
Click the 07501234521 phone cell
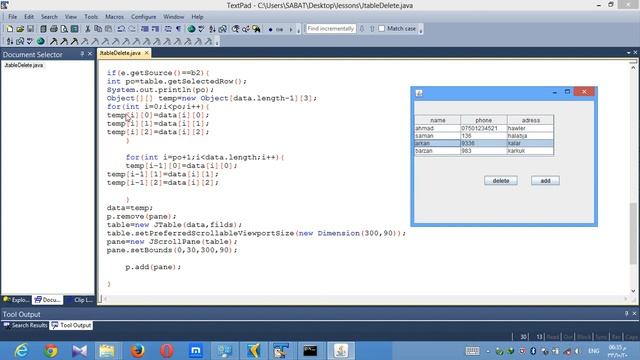484,128
